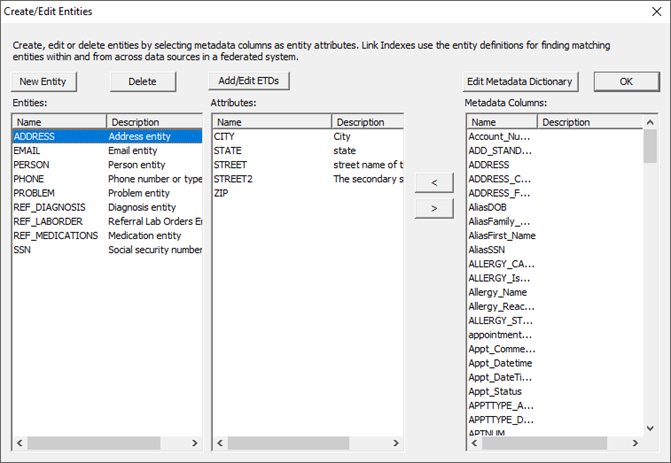
Task: Click the right arrow move button
Action: pos(434,208)
